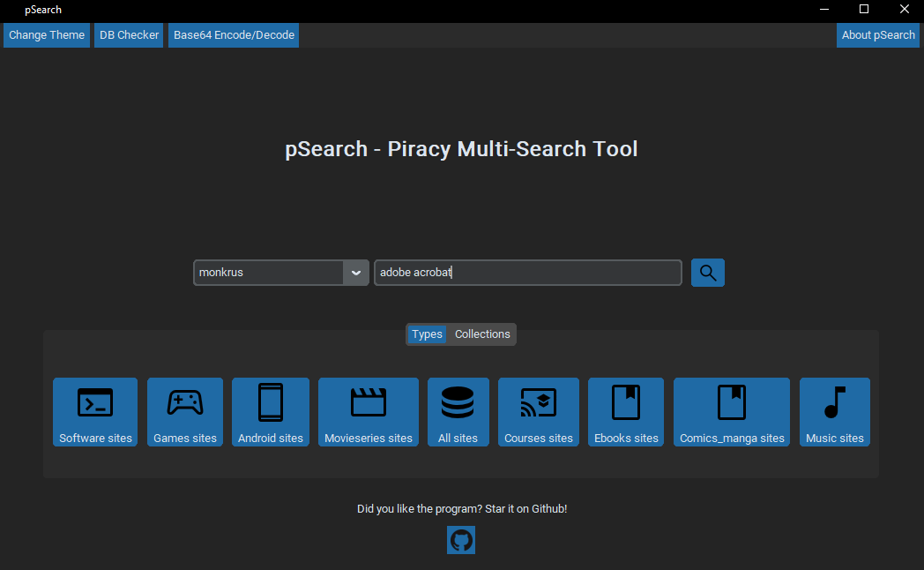Expand the monkrus site dropdown arrow

[x=356, y=273]
